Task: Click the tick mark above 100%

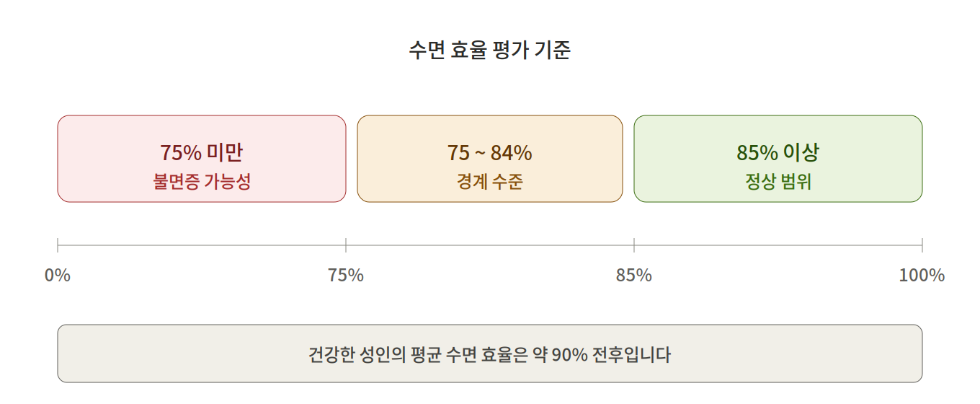Action: tap(922, 245)
